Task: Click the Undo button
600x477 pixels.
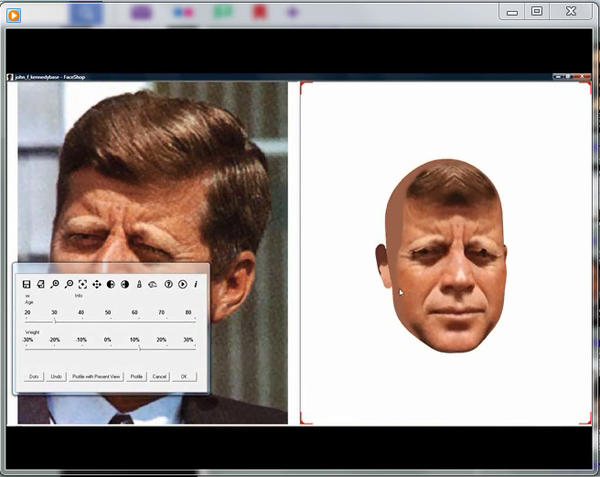Action: coord(56,377)
